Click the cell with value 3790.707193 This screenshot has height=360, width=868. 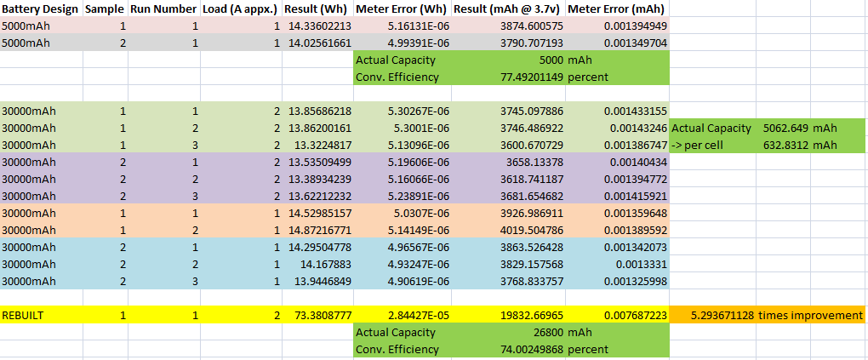(509, 43)
